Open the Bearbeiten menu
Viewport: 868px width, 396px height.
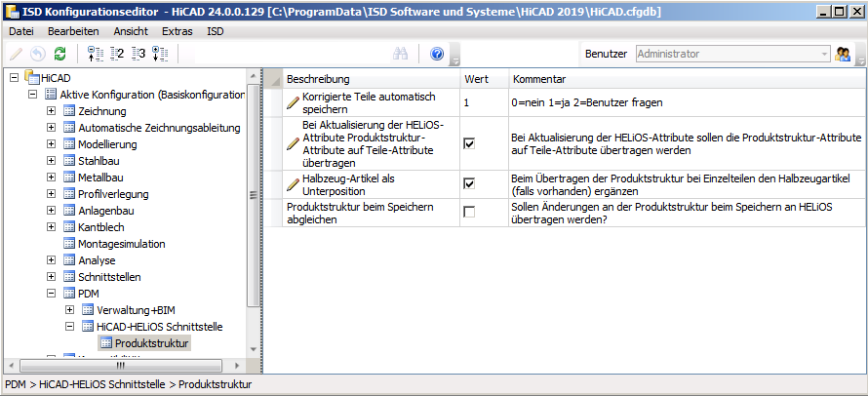[73, 31]
